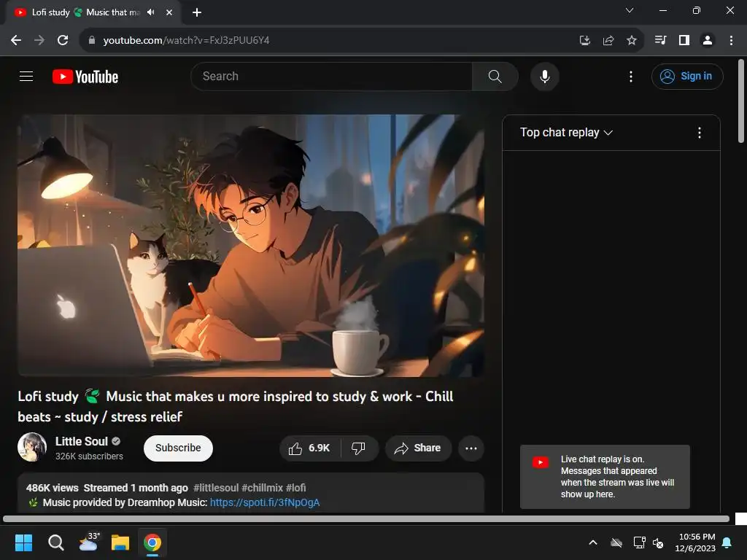747x560 pixels.
Task: Click 326K subscribers text
Action: point(89,456)
